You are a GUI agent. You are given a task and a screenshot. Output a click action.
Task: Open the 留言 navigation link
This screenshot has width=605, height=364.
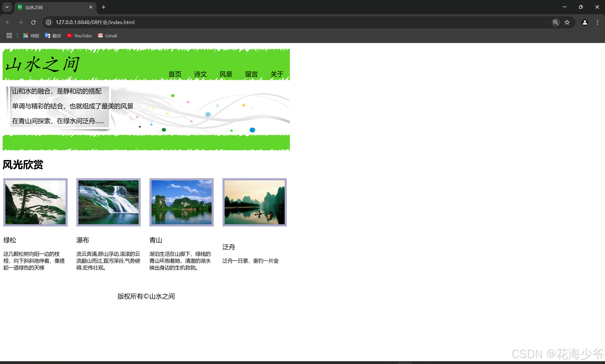coord(251,74)
